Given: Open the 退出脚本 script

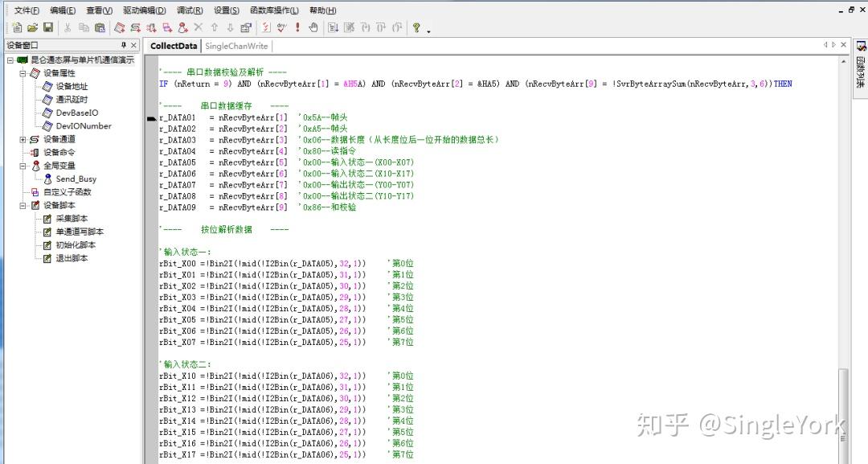Looking at the screenshot, I should pos(72,259).
